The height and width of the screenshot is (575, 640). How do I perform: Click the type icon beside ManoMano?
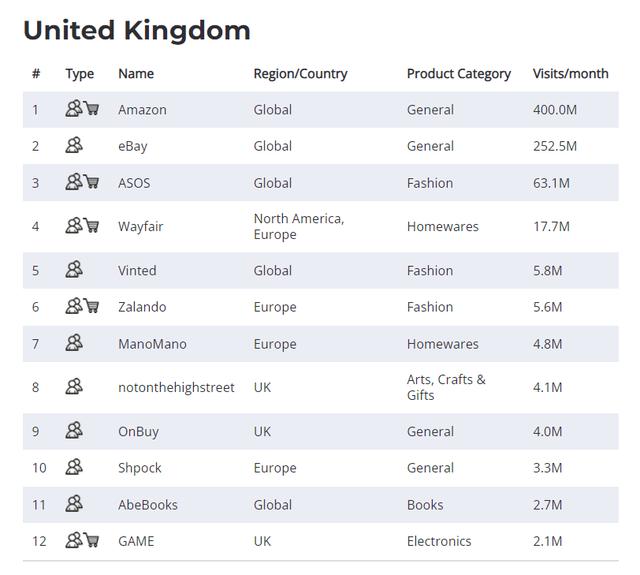tap(74, 344)
